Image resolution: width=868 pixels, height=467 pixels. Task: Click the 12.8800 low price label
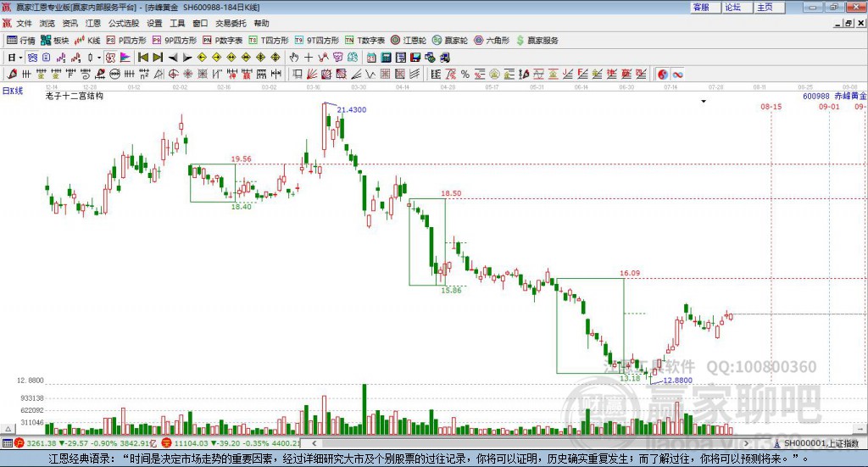[677, 381]
